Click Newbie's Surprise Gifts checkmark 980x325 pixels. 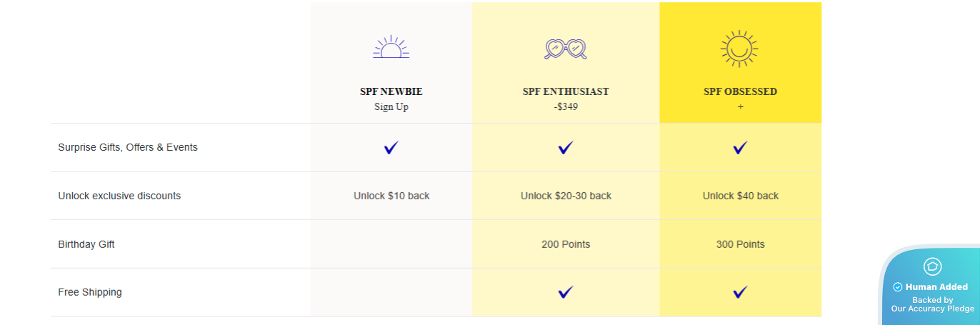[x=391, y=148]
